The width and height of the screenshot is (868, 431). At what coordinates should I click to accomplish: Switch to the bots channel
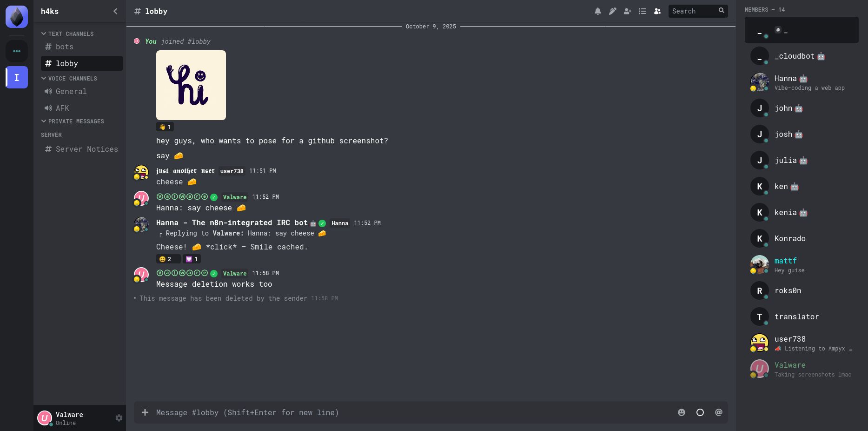point(65,47)
